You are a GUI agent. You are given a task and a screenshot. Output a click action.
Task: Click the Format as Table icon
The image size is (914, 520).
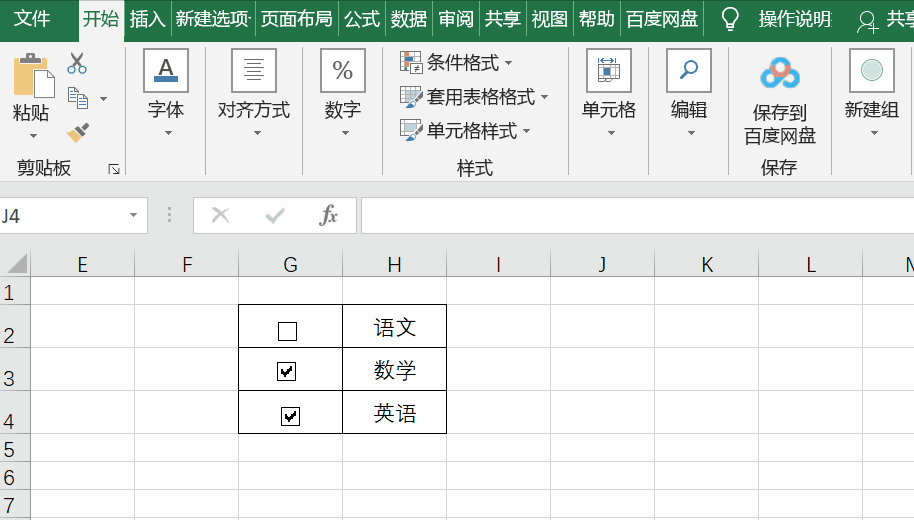pos(411,97)
